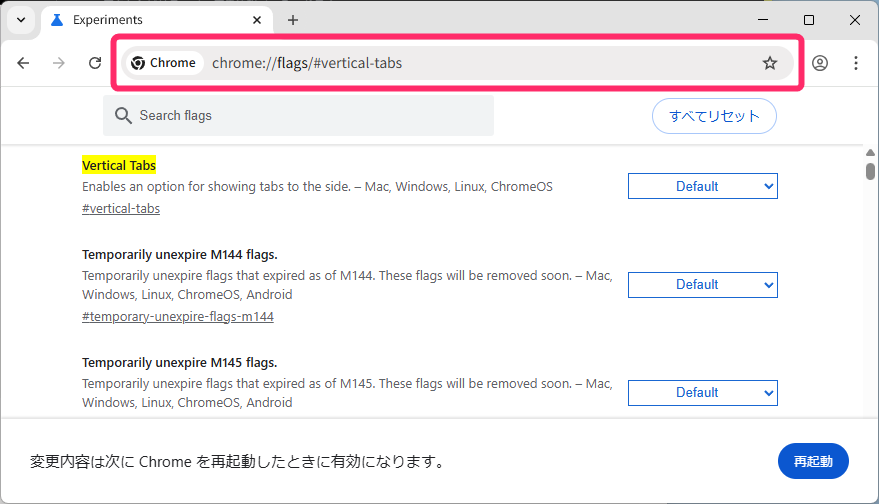
Task: Minimize the Chrome window
Action: pos(762,20)
